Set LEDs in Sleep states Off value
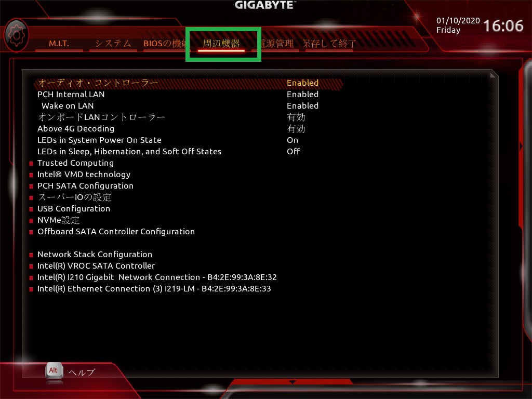This screenshot has width=532, height=399. tap(293, 151)
